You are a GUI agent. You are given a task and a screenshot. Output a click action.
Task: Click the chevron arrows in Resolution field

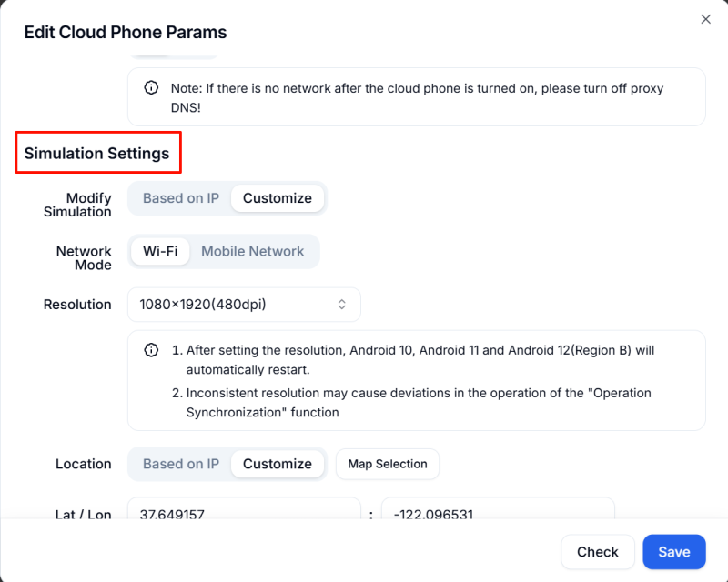[342, 305]
